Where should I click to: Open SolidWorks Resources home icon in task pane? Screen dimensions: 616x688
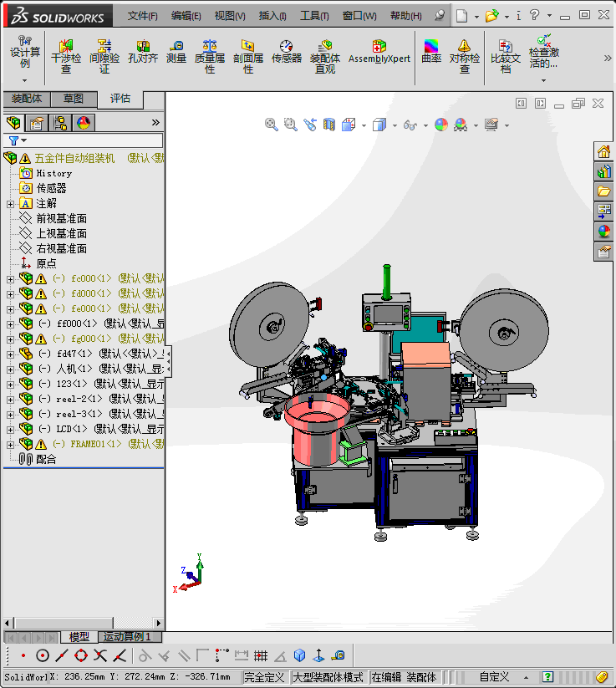604,152
